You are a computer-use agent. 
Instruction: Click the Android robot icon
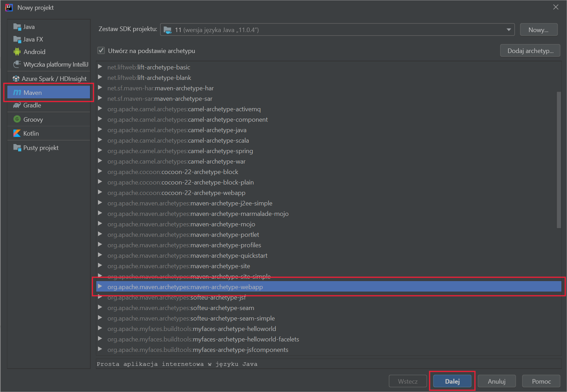pos(17,52)
